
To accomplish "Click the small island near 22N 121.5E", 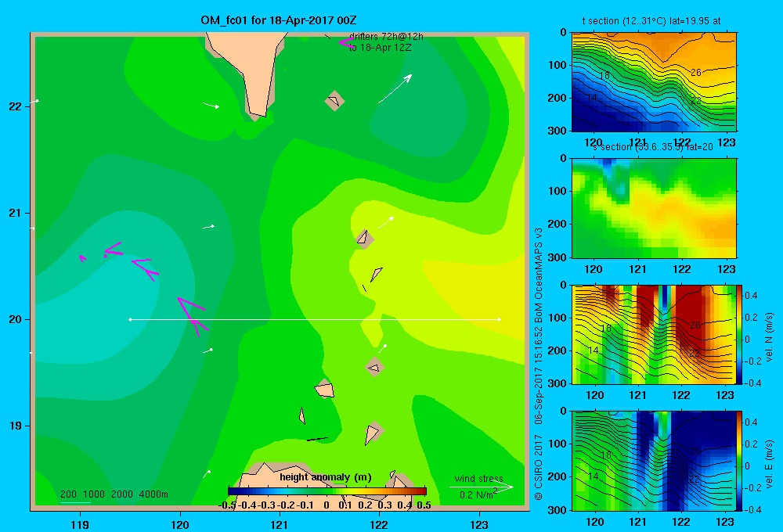I will (x=334, y=101).
